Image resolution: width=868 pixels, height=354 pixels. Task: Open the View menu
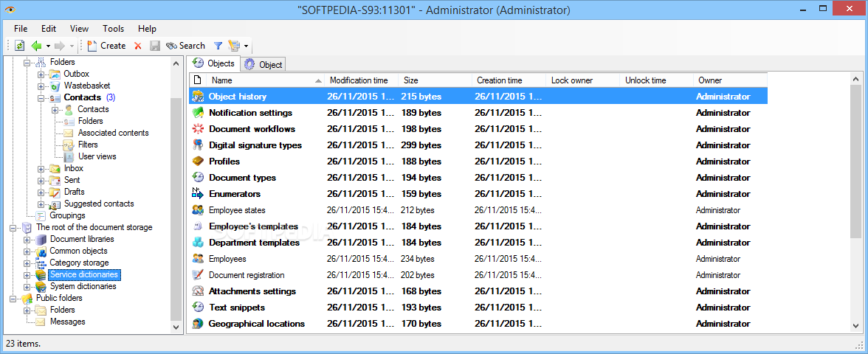(x=79, y=29)
